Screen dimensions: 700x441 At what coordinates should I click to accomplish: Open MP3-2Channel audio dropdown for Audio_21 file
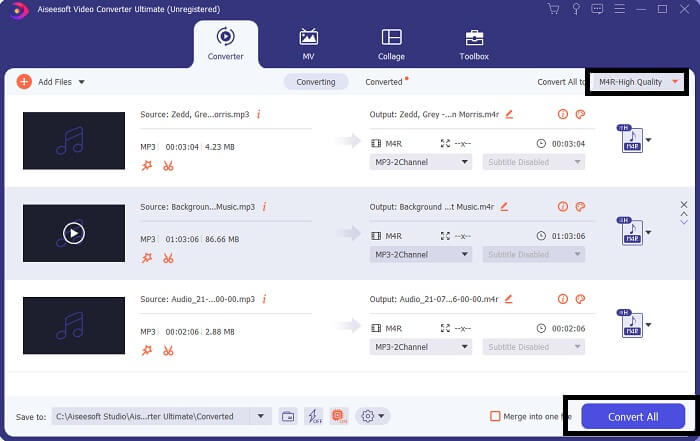coord(421,347)
